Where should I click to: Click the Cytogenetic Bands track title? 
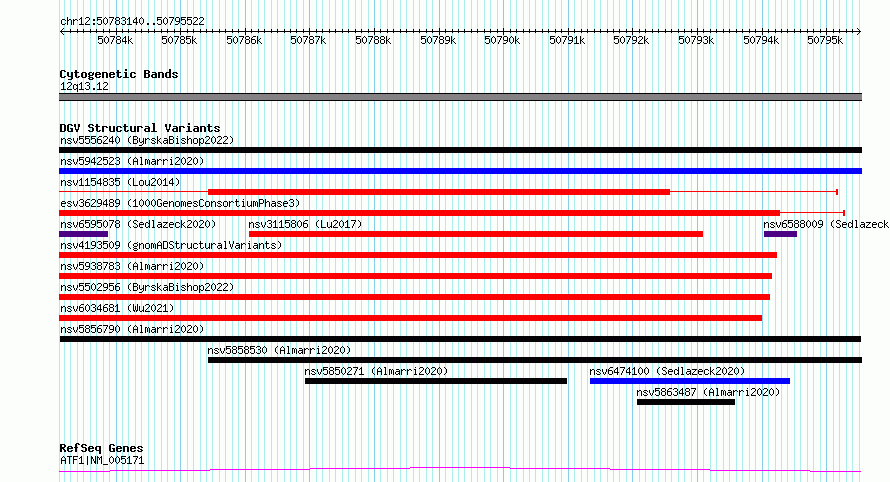click(119, 74)
